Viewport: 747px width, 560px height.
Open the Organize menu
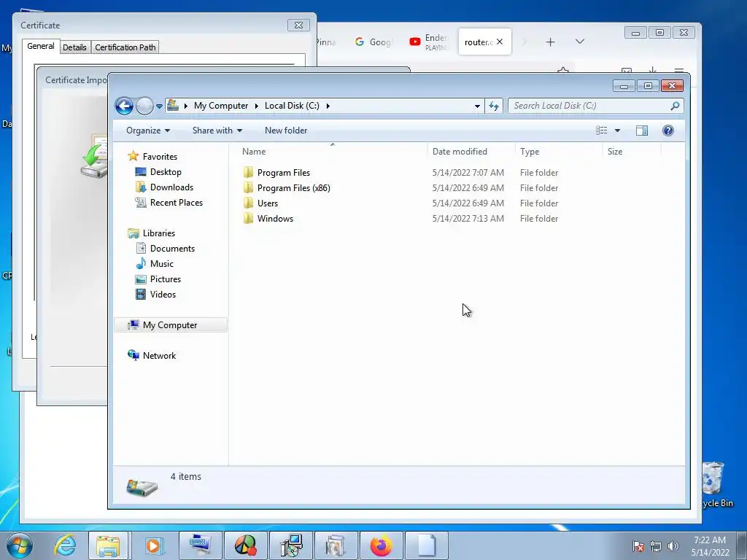pos(147,131)
